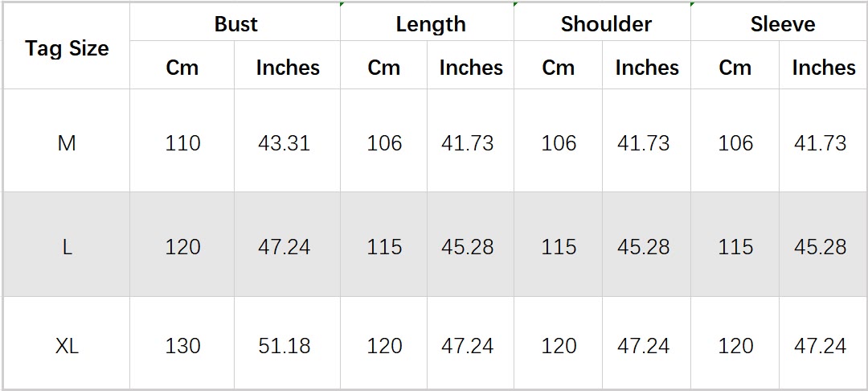Click the XL row Sleeve inches cell
Screen dimensions: 868x391
tap(820, 346)
